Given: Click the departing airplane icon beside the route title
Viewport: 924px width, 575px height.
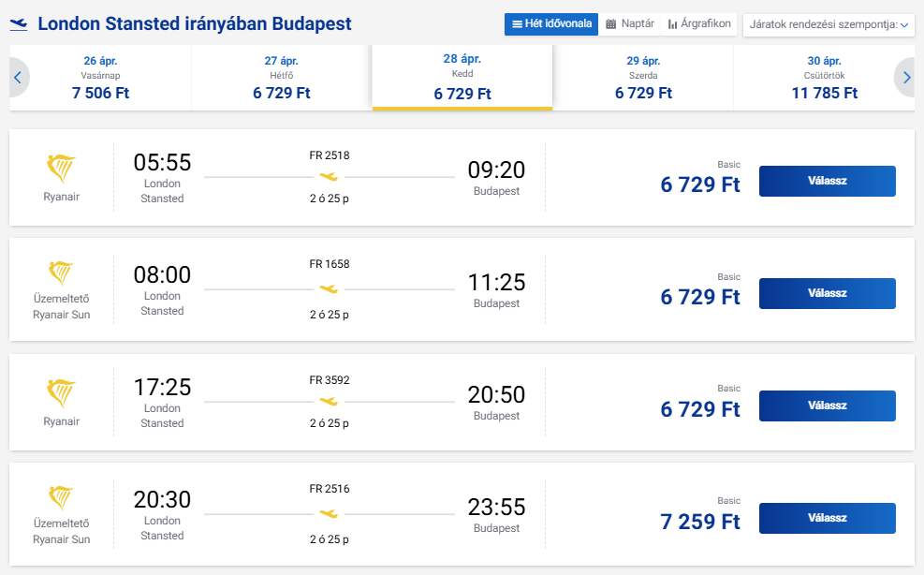Looking at the screenshot, I should (19, 23).
